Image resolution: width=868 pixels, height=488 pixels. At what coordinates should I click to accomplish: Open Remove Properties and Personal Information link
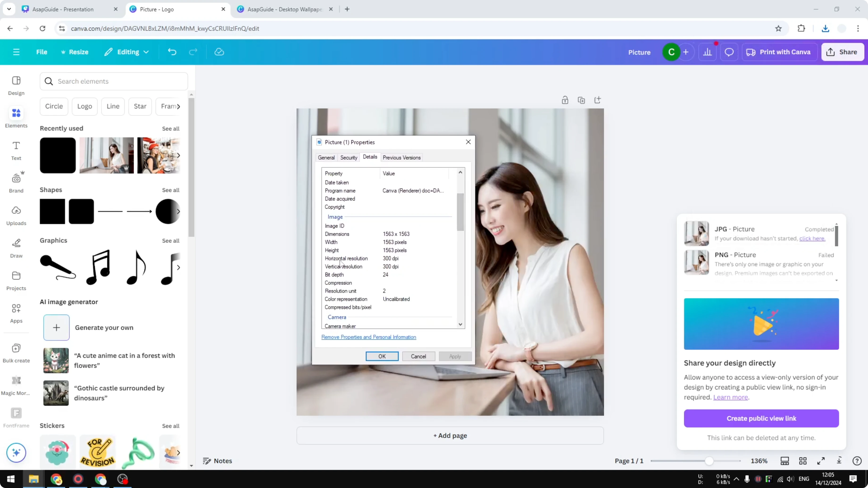click(369, 337)
